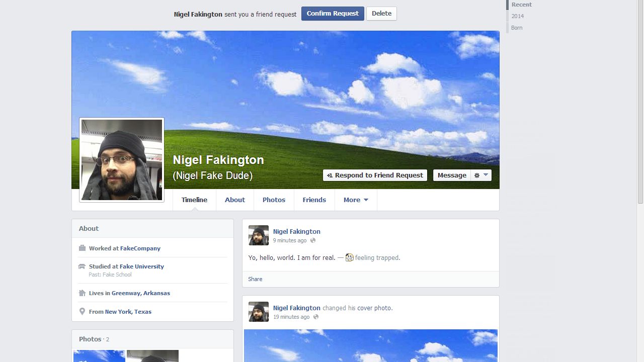Switch to the About tab
Viewport: 644px width, 362px height.
coord(235,200)
